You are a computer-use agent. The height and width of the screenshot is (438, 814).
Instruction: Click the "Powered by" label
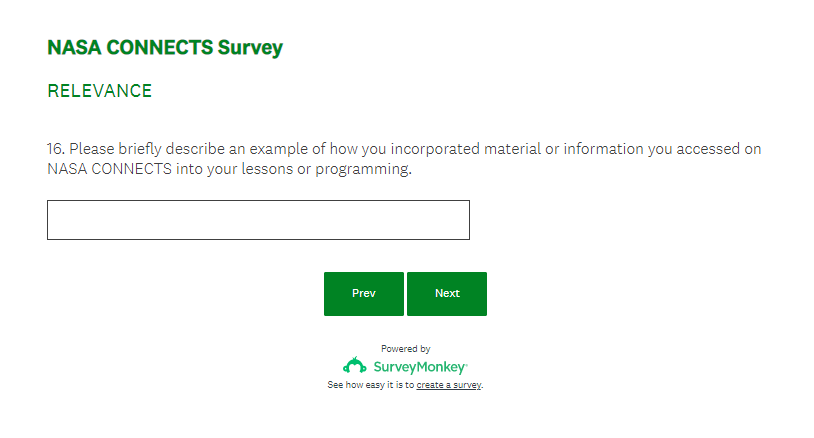405,349
